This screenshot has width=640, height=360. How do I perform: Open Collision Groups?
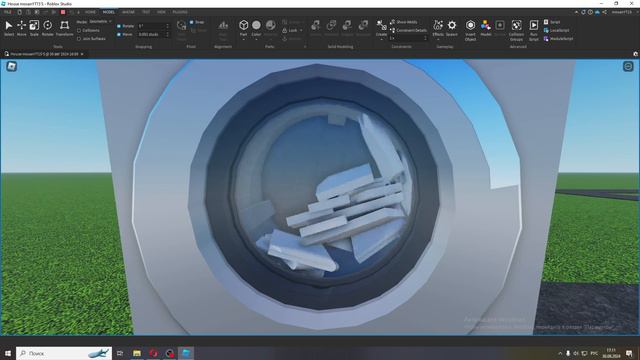pos(516,30)
